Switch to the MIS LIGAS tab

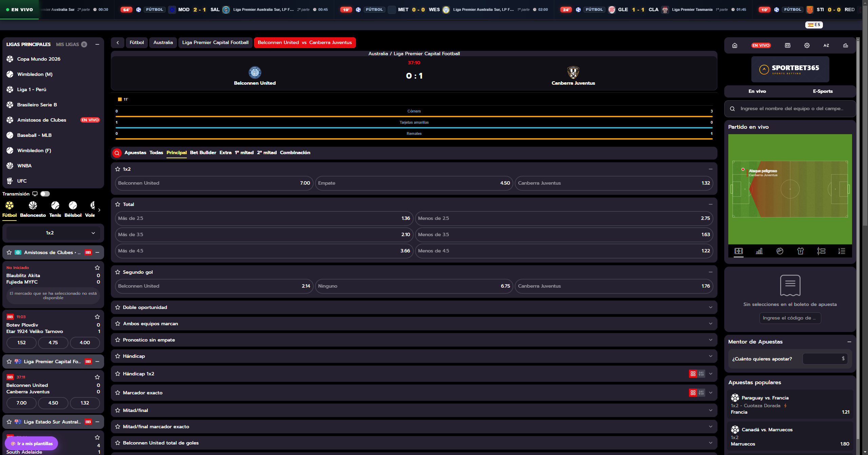(71, 44)
